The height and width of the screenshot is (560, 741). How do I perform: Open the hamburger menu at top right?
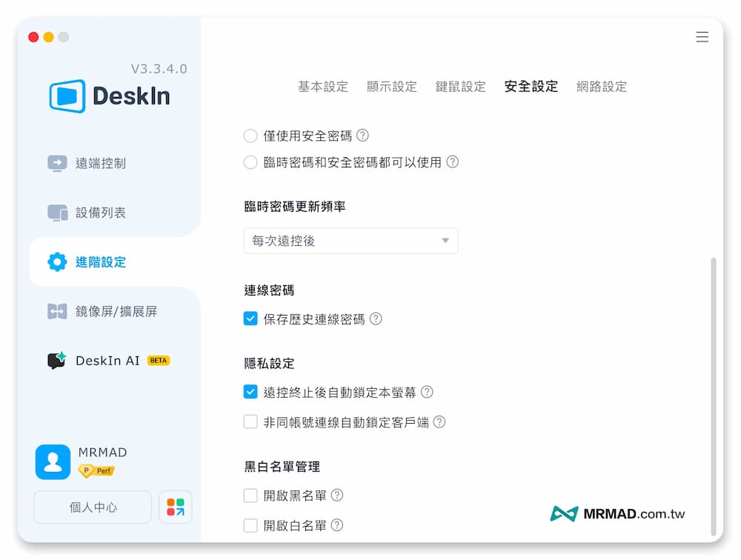pyautogui.click(x=702, y=37)
